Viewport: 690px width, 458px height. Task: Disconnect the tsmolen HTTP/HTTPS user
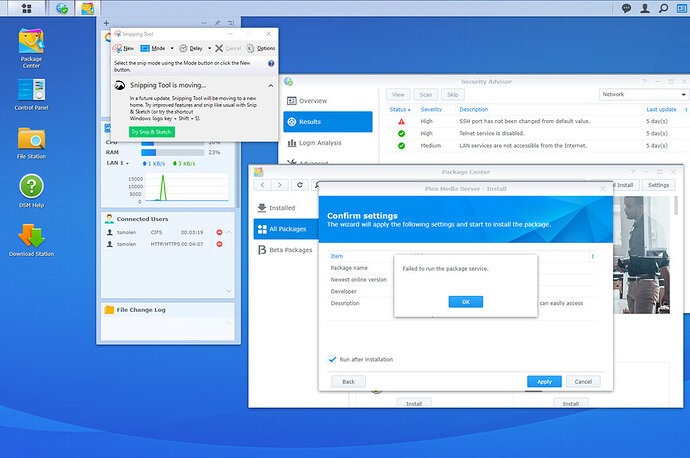coord(219,244)
